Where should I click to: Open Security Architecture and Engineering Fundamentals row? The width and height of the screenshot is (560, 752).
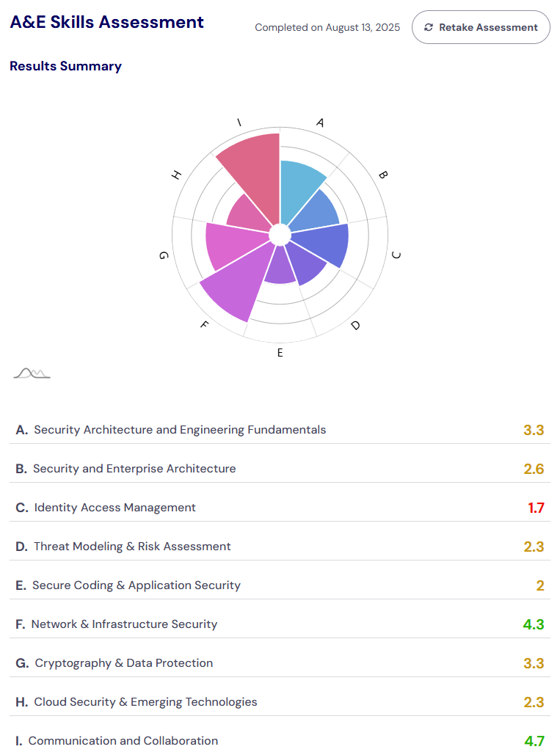pyautogui.click(x=180, y=430)
